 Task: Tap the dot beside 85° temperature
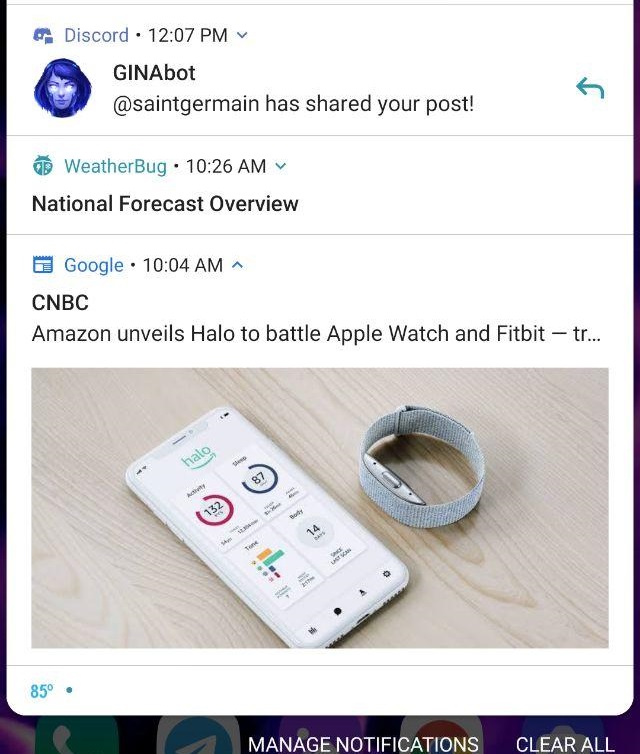(x=69, y=690)
